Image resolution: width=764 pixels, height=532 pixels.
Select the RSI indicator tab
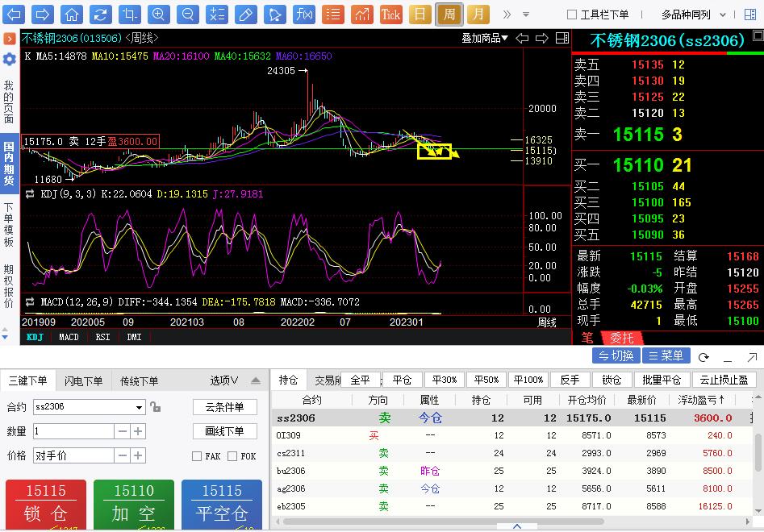pyautogui.click(x=102, y=337)
